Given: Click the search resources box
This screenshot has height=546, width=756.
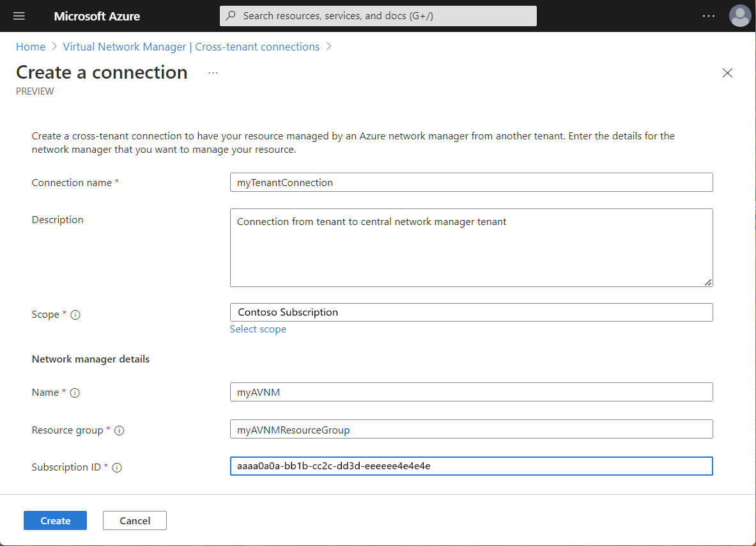Looking at the screenshot, I should click(378, 16).
